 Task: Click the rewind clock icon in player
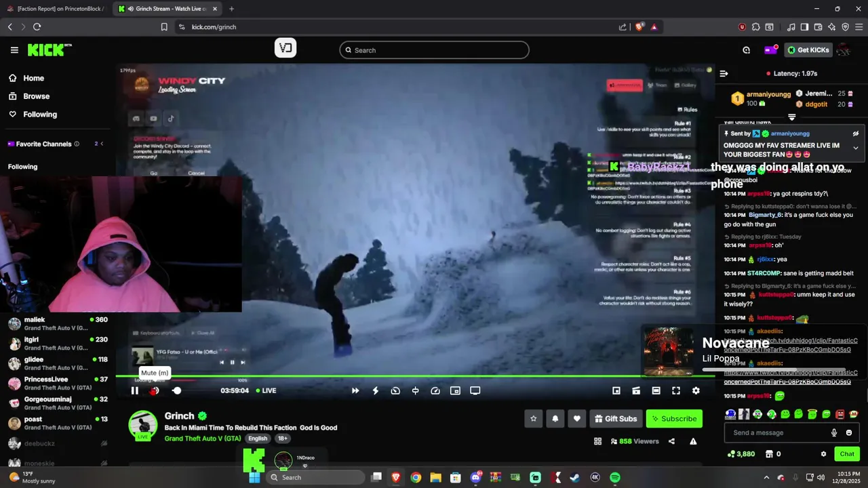click(x=395, y=390)
